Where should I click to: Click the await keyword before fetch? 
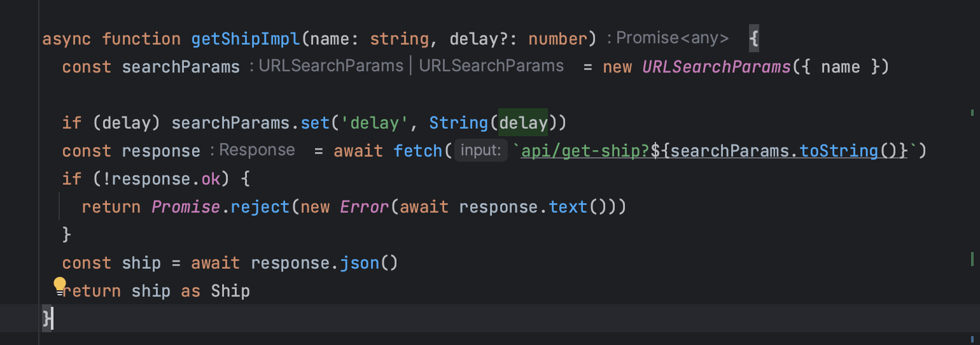pyautogui.click(x=358, y=151)
